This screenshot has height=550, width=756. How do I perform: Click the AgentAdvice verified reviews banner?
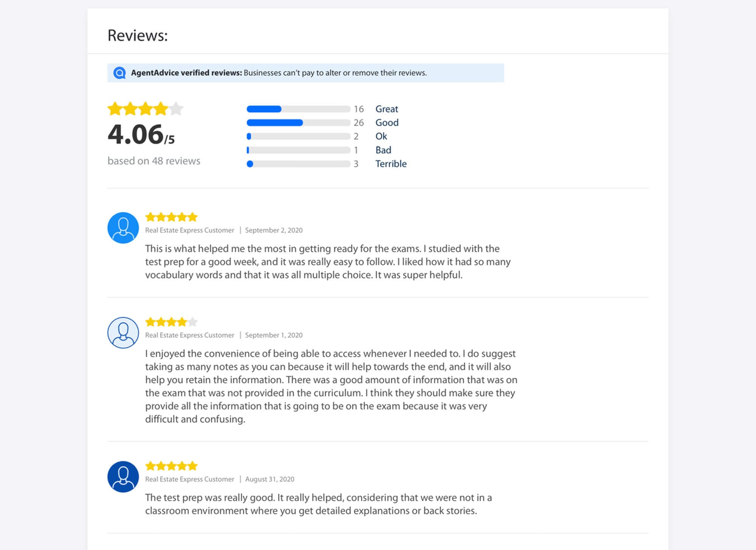306,73
